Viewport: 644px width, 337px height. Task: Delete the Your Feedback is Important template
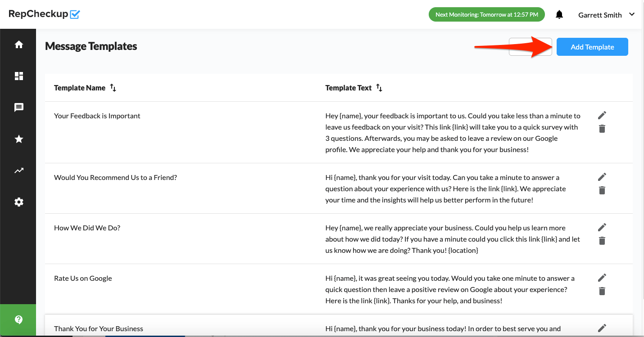(602, 129)
